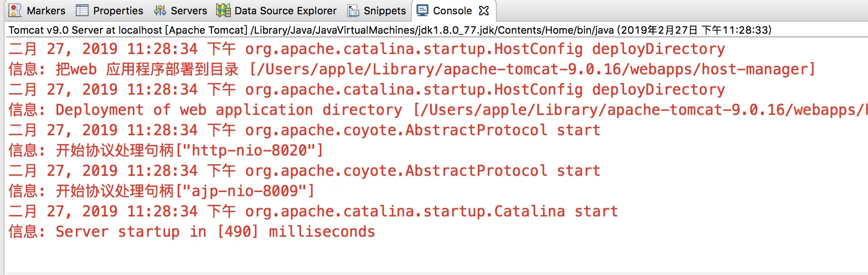Close the Console view with X
This screenshot has height=275, width=868.
click(483, 10)
